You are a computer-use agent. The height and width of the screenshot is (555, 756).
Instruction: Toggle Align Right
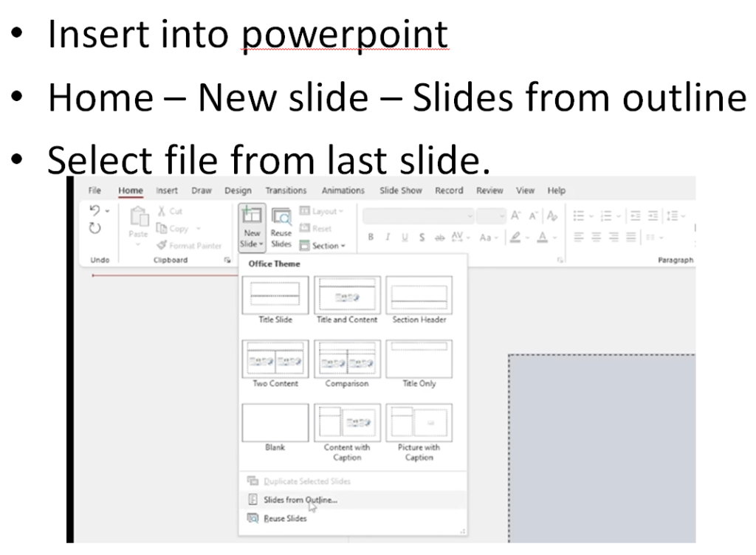tap(614, 237)
